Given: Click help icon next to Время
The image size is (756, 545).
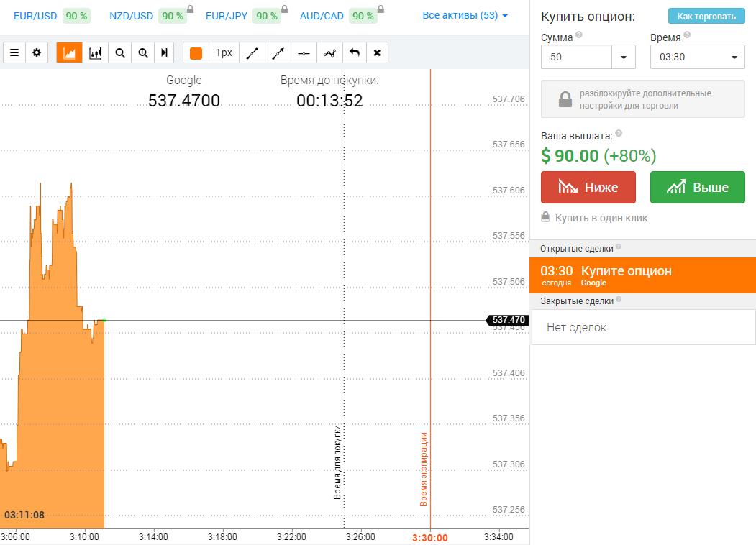Looking at the screenshot, I should click(687, 35).
